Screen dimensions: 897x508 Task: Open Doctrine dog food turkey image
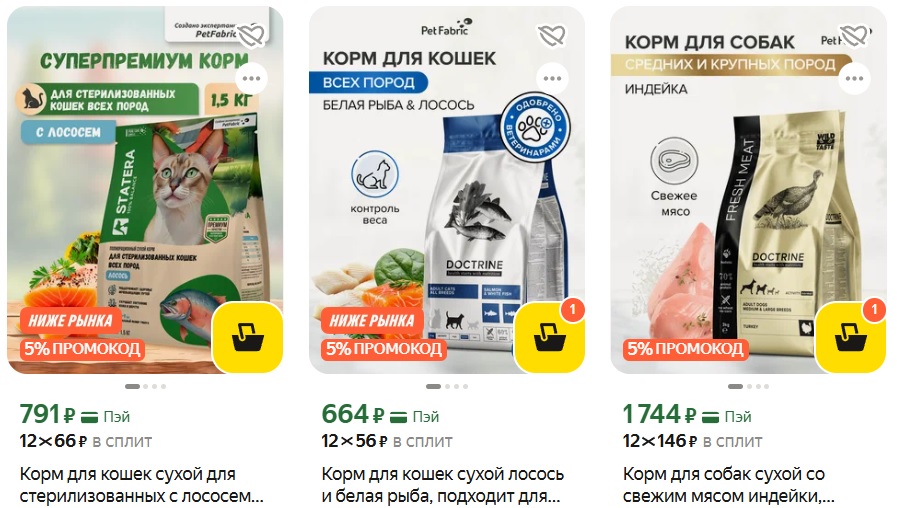(748, 190)
